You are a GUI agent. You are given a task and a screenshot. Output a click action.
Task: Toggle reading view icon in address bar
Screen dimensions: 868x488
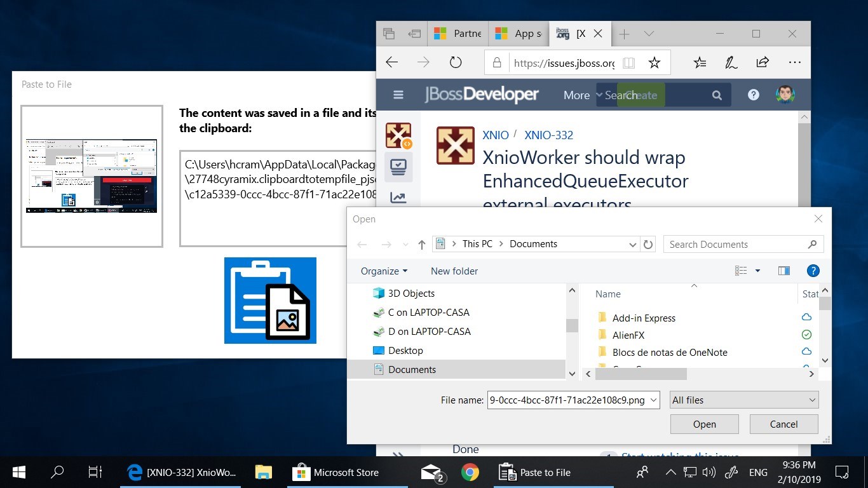pos(628,63)
